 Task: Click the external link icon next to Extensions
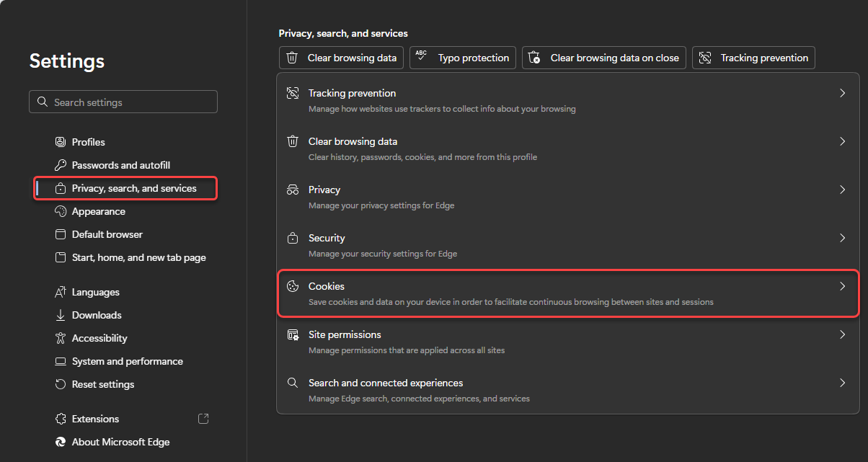pos(203,419)
